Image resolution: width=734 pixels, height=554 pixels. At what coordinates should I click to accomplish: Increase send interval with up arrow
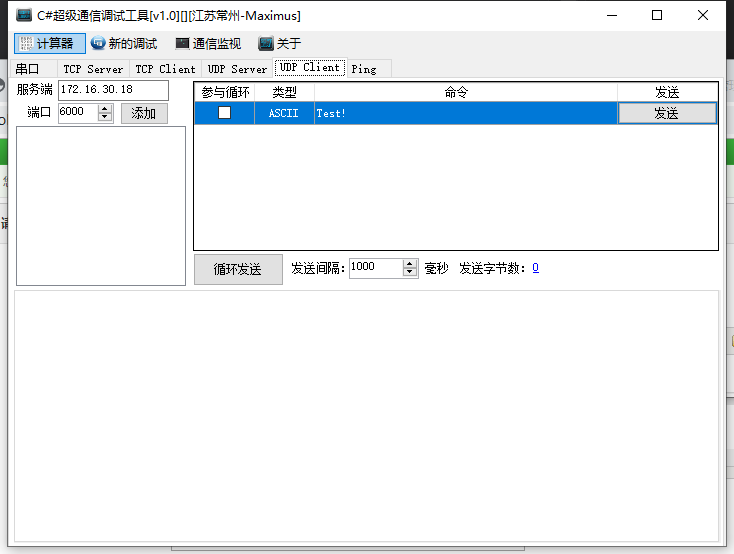[x=410, y=264]
